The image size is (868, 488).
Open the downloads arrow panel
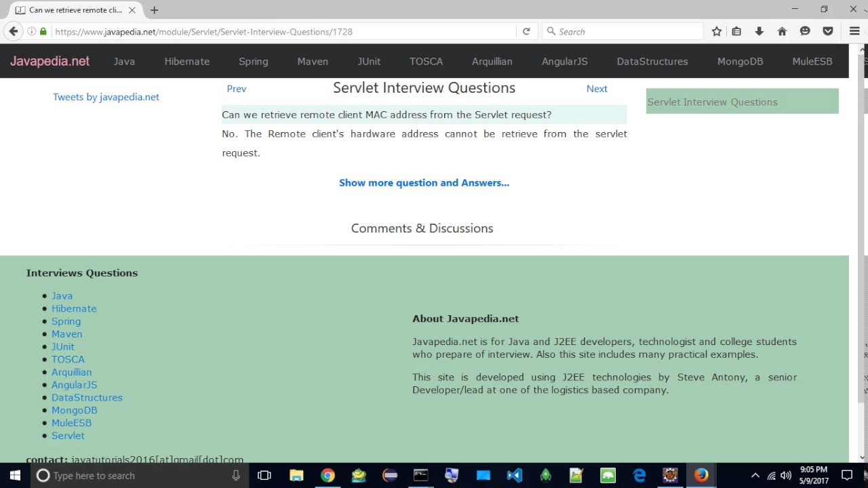coord(759,31)
